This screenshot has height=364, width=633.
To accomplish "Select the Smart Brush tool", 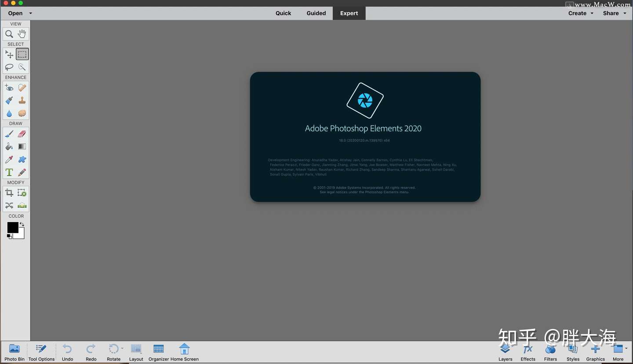I will [x=9, y=101].
